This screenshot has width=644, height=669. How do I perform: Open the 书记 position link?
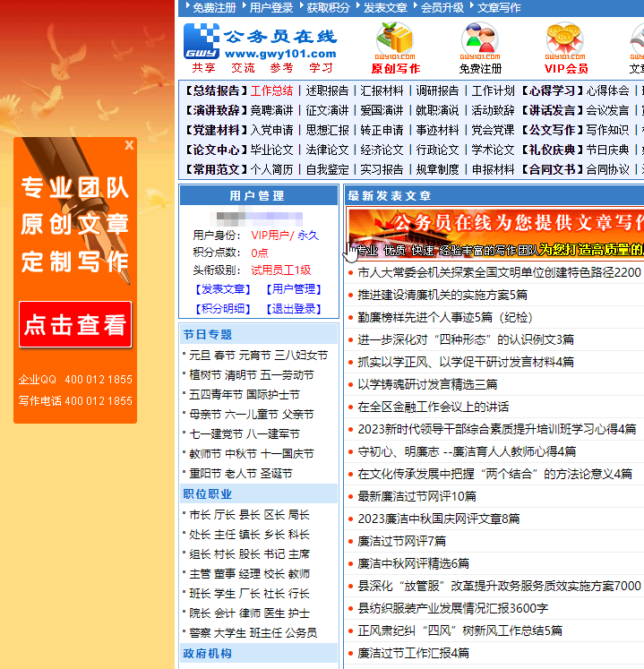tap(274, 554)
